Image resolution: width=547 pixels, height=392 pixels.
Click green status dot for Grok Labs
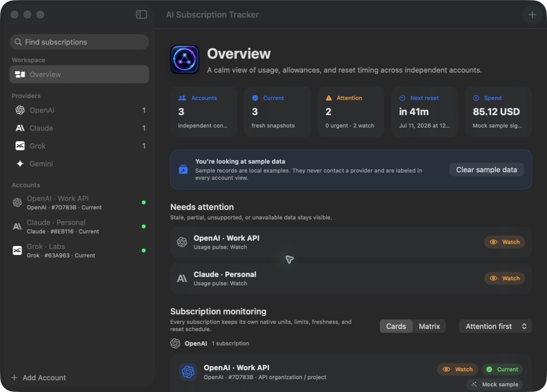(x=144, y=250)
